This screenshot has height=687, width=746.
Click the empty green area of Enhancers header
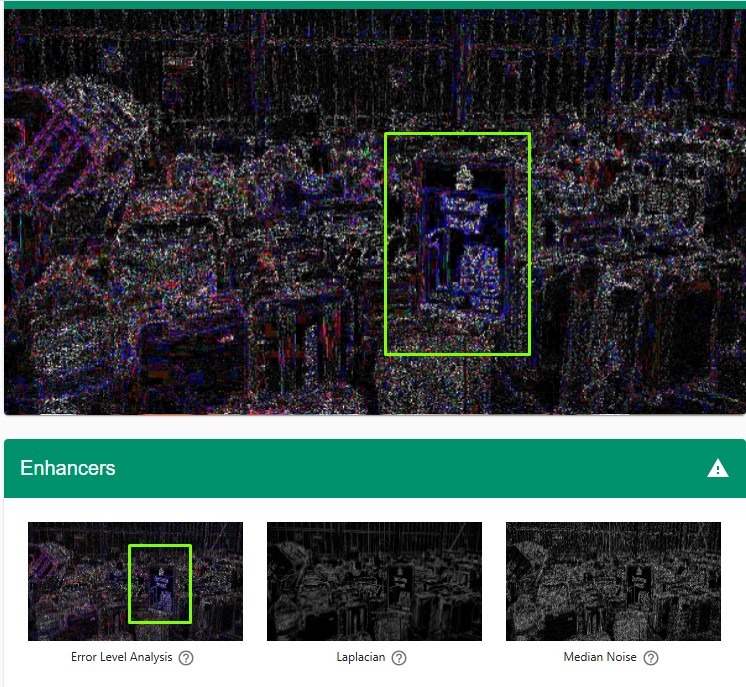point(400,468)
